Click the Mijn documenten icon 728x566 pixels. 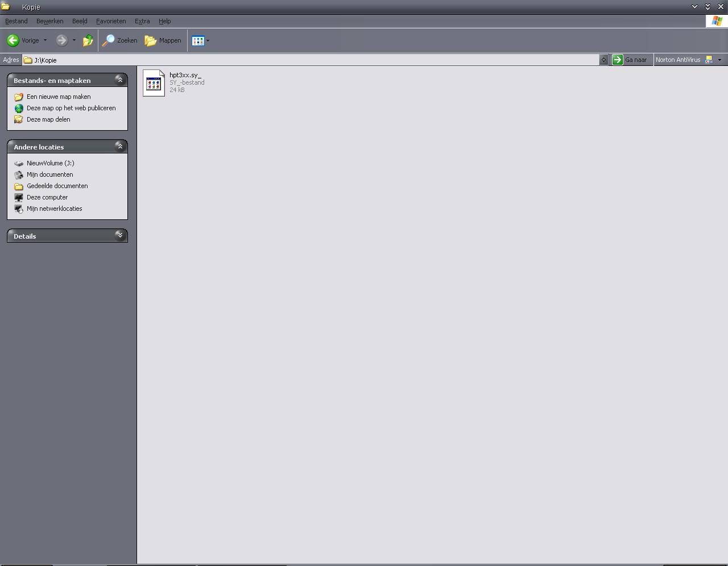(19, 174)
